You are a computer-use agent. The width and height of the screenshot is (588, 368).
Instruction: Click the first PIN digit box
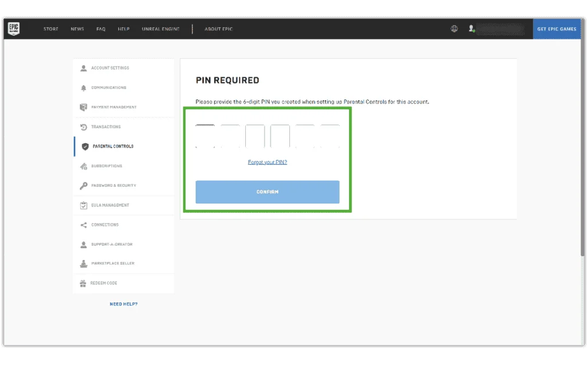[x=205, y=136]
